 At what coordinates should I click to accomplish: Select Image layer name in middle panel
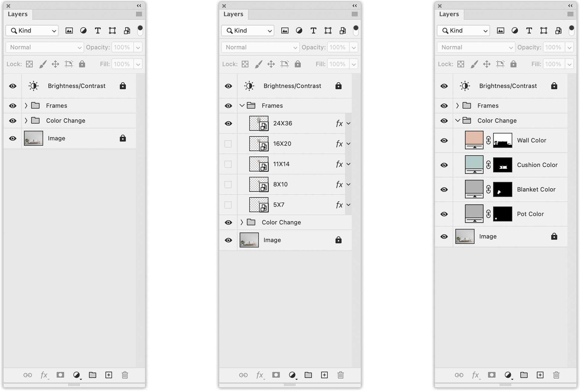(272, 240)
